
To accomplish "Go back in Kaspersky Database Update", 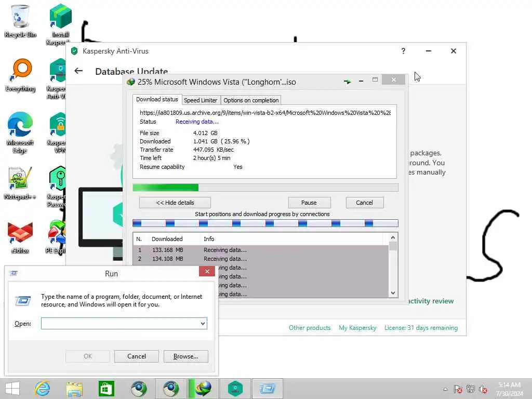I will [78, 71].
